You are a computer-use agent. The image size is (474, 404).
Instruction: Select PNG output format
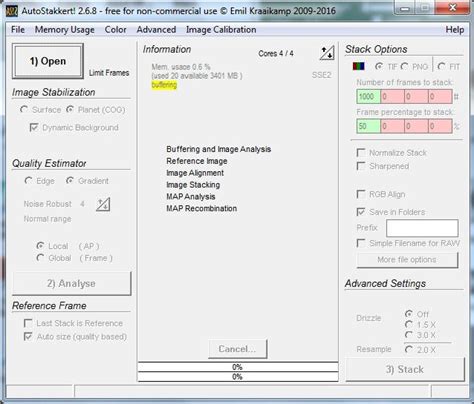[404, 66]
